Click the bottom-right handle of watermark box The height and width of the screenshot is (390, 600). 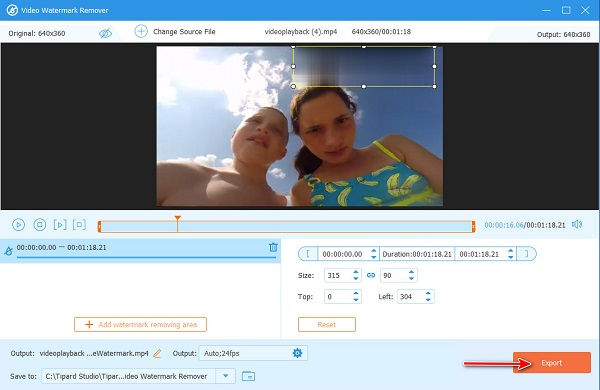coord(435,86)
